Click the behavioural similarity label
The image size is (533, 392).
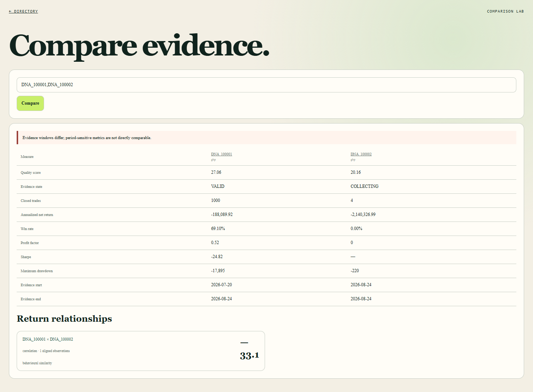click(37, 363)
